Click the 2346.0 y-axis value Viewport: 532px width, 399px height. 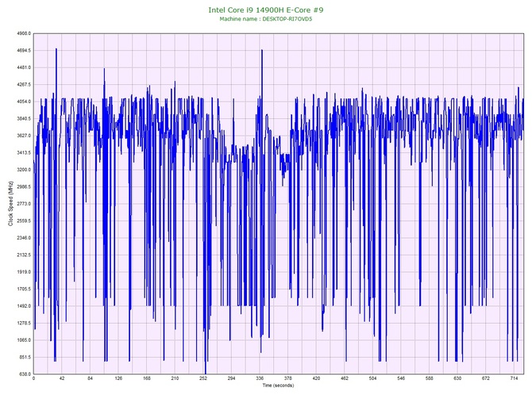tap(24, 238)
